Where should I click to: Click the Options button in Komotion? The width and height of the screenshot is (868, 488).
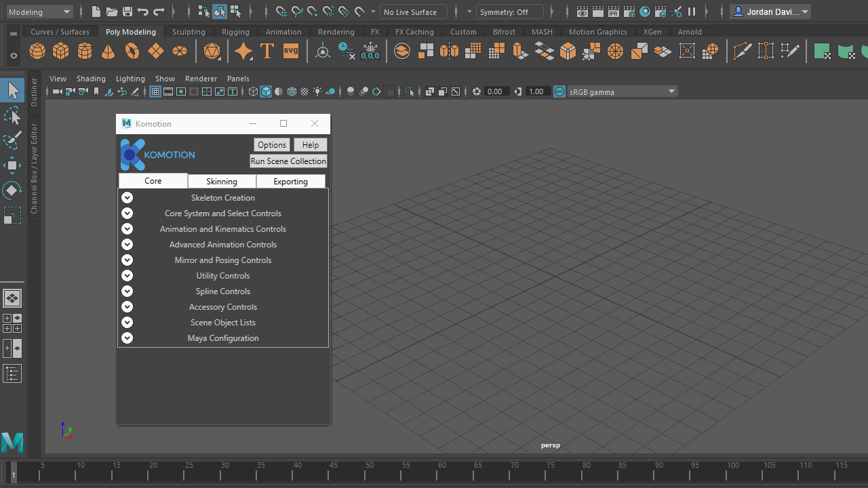271,145
